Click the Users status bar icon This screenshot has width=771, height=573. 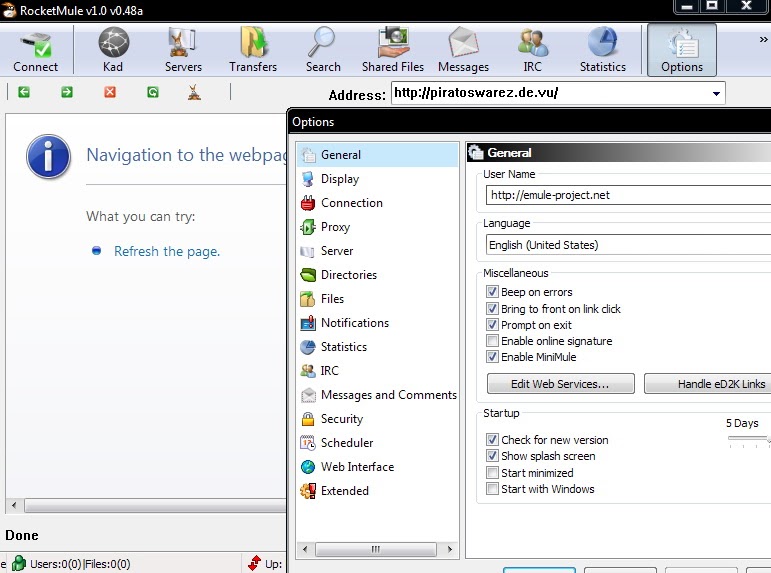click(19, 563)
